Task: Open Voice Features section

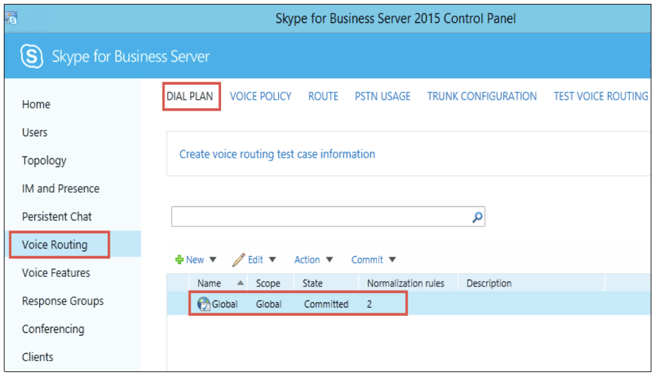Action: 56,273
